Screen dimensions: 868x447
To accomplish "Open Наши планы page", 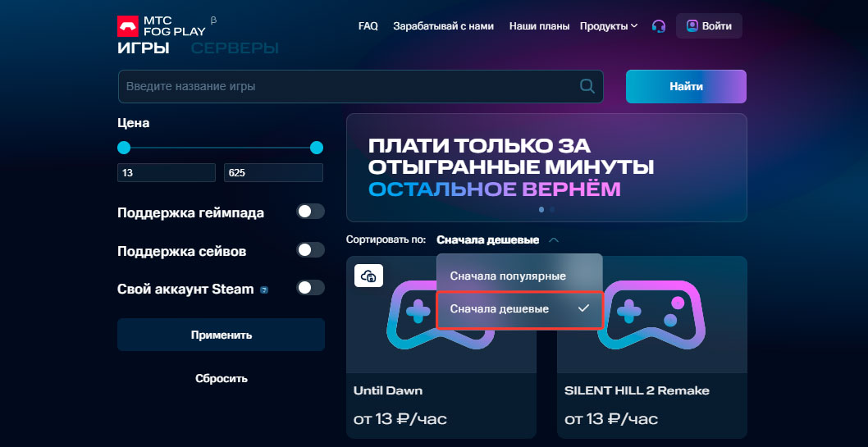I will [539, 26].
